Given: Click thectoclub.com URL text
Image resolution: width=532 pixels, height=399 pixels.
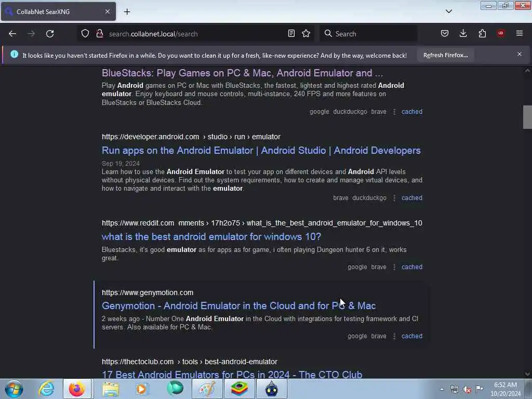Looking at the screenshot, I should pyautogui.click(x=138, y=362).
